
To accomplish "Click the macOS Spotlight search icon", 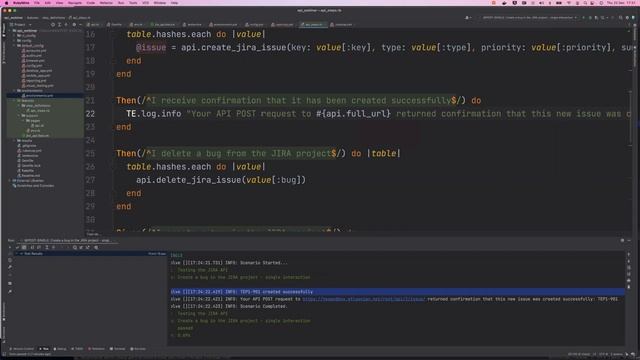I will tap(585, 3).
